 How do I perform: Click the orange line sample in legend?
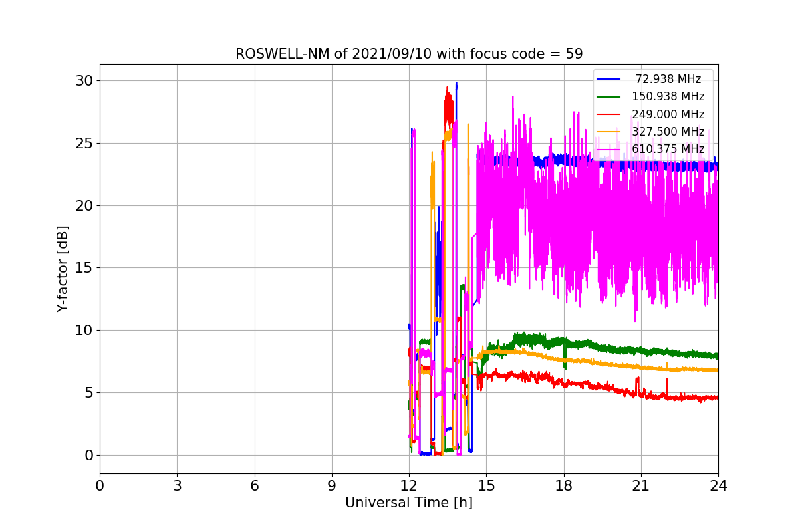pyautogui.click(x=608, y=132)
